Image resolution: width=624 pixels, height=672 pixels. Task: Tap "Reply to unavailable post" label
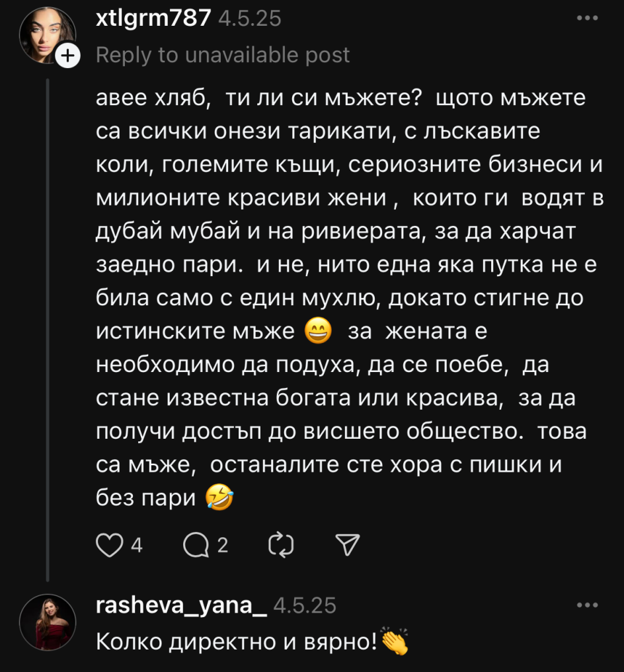[223, 56]
